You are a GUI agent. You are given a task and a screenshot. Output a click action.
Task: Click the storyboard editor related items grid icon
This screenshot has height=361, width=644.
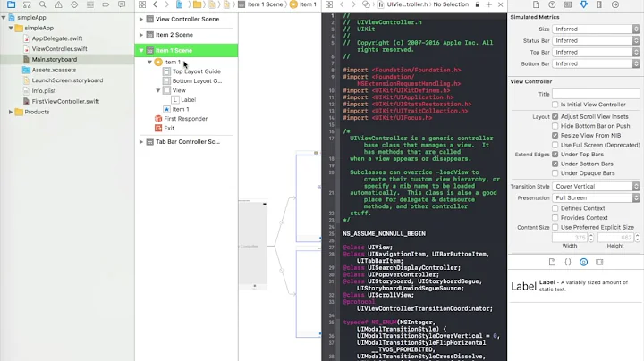click(142, 4)
